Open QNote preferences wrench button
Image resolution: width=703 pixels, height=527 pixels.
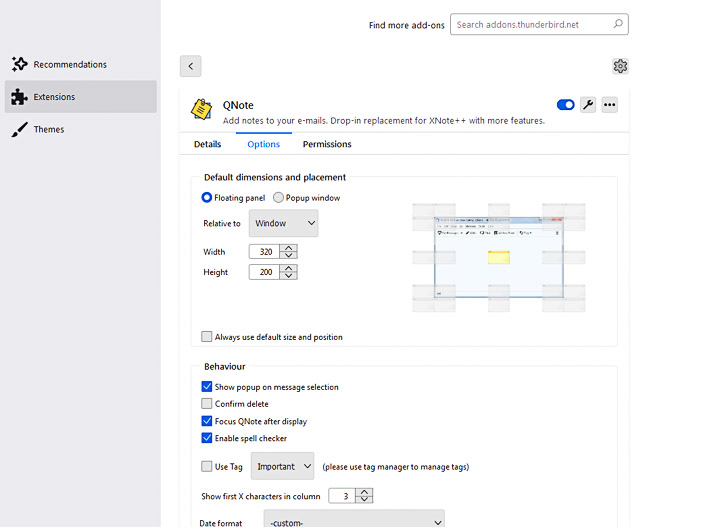click(588, 105)
